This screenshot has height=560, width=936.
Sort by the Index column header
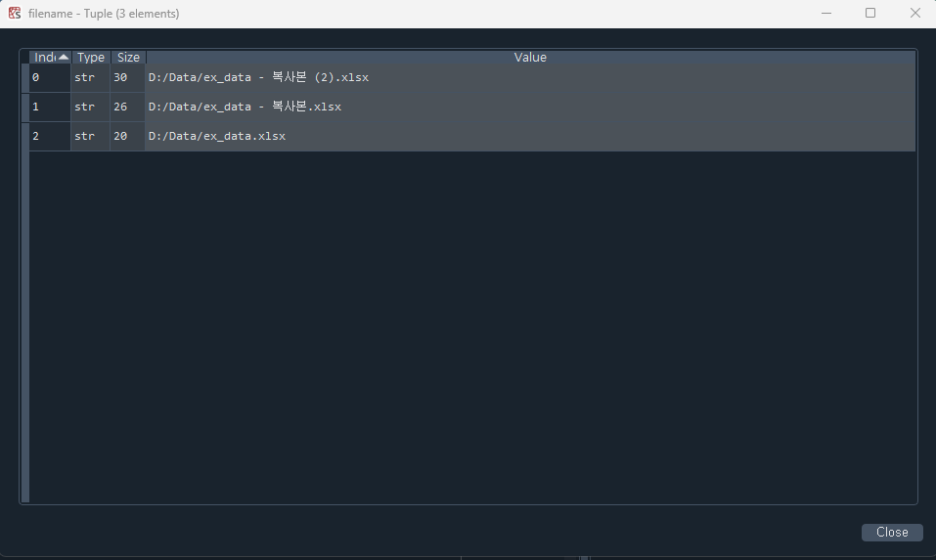[x=50, y=58]
